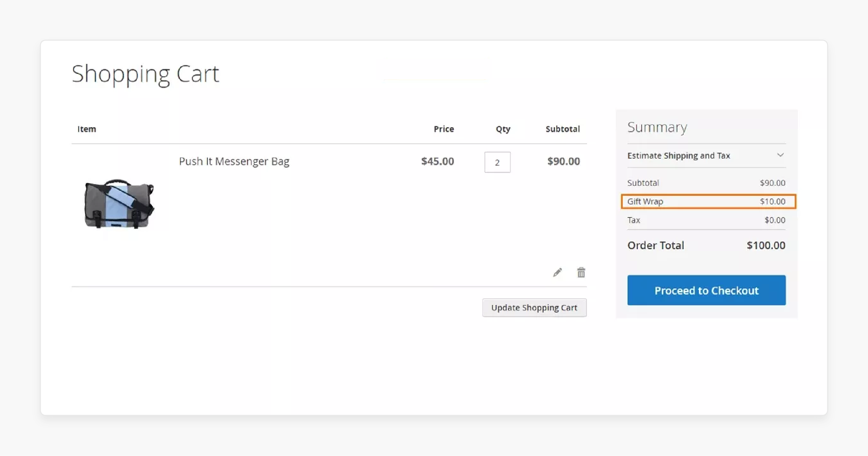This screenshot has height=456, width=868.
Task: Click the Order Total label
Action: tap(655, 245)
